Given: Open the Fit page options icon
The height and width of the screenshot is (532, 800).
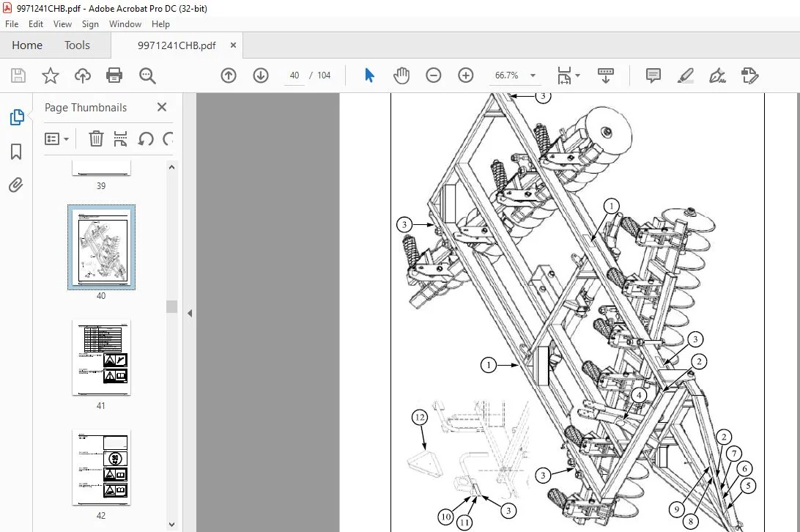Looking at the screenshot, I should 564,75.
